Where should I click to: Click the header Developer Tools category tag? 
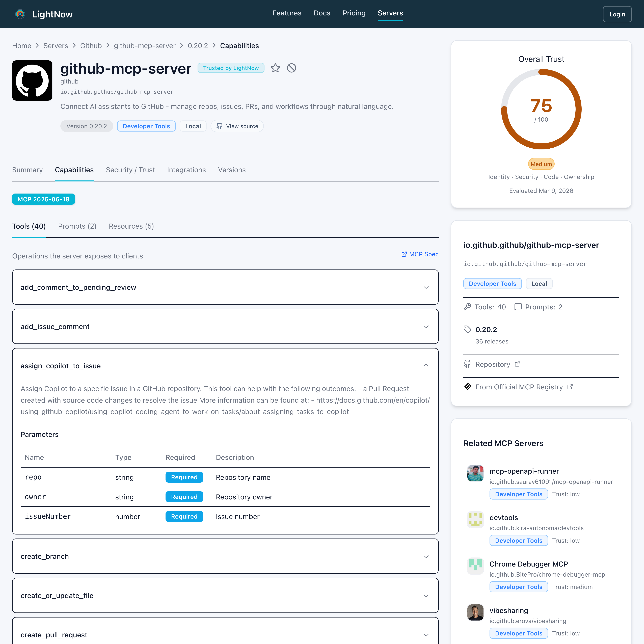point(146,126)
